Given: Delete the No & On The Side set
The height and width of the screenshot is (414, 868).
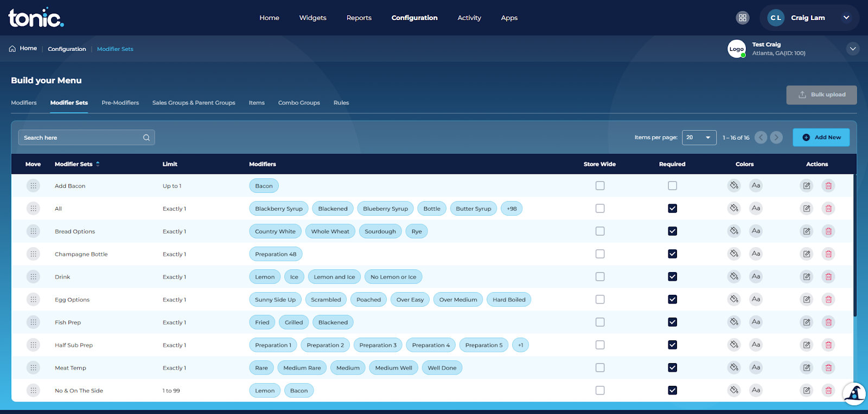Looking at the screenshot, I should pos(828,391).
